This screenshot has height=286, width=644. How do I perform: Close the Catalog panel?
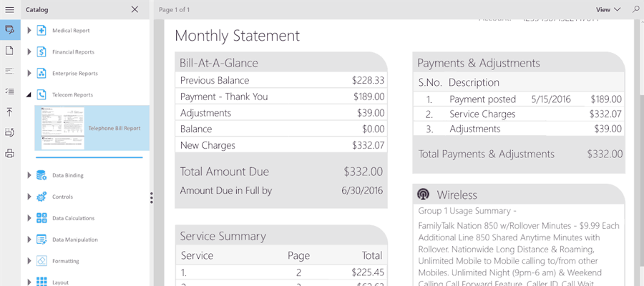point(135,9)
